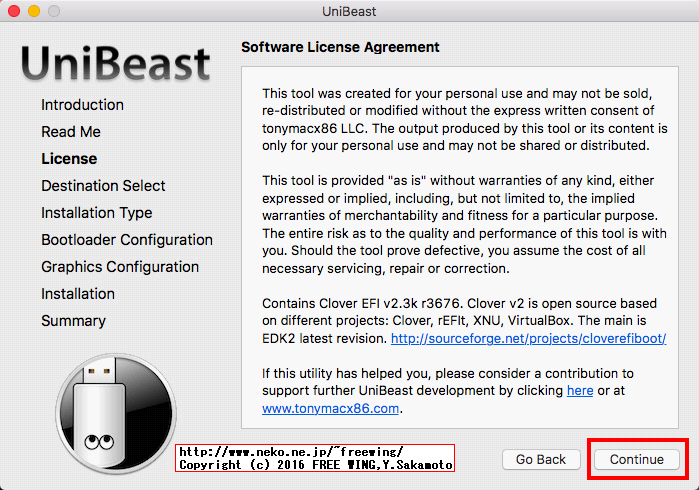Image resolution: width=699 pixels, height=490 pixels.
Task: Select the Summary step in sidebar
Action: (x=74, y=321)
